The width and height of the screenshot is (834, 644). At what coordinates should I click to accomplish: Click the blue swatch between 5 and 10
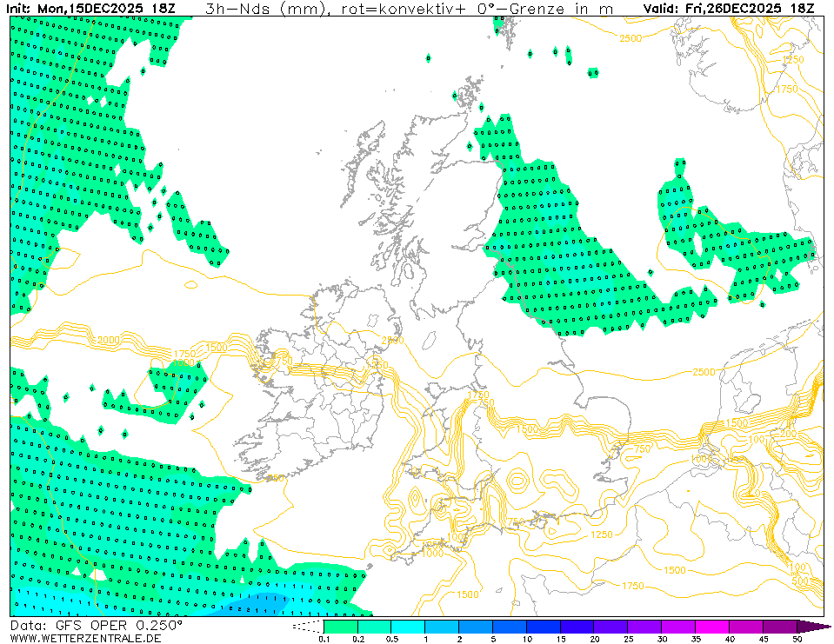click(510, 626)
